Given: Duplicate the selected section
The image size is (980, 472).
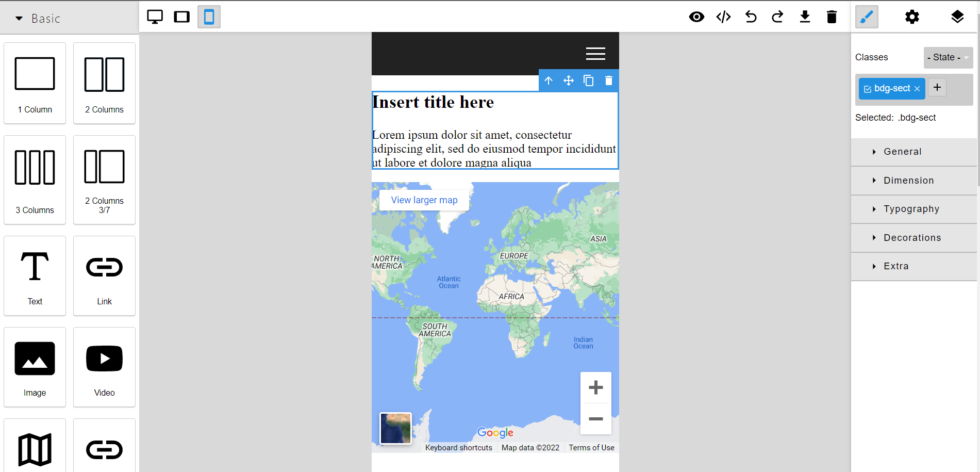Looking at the screenshot, I should [588, 80].
